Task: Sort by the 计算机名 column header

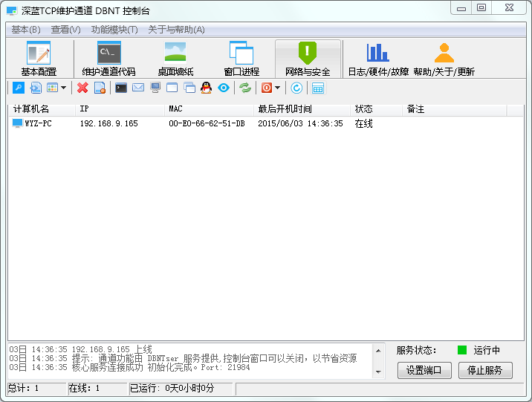Action: coord(42,109)
